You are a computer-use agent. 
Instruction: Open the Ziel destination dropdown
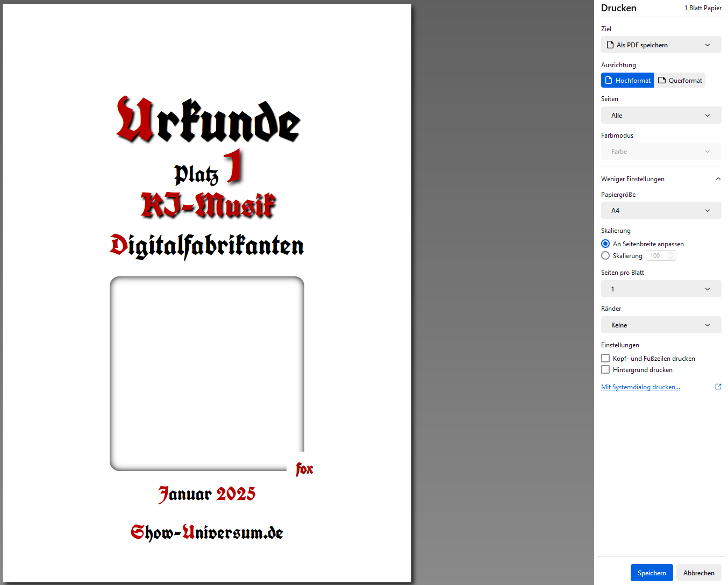click(661, 45)
